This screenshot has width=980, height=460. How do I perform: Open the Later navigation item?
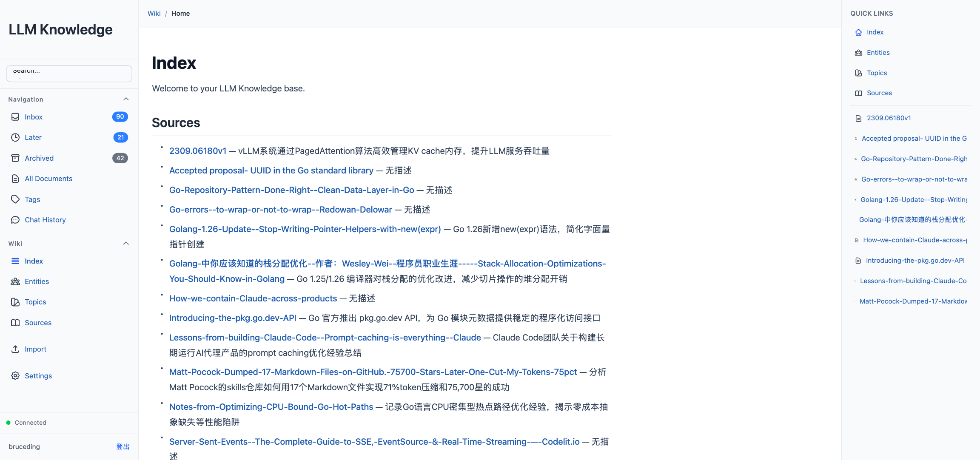pyautogui.click(x=69, y=137)
